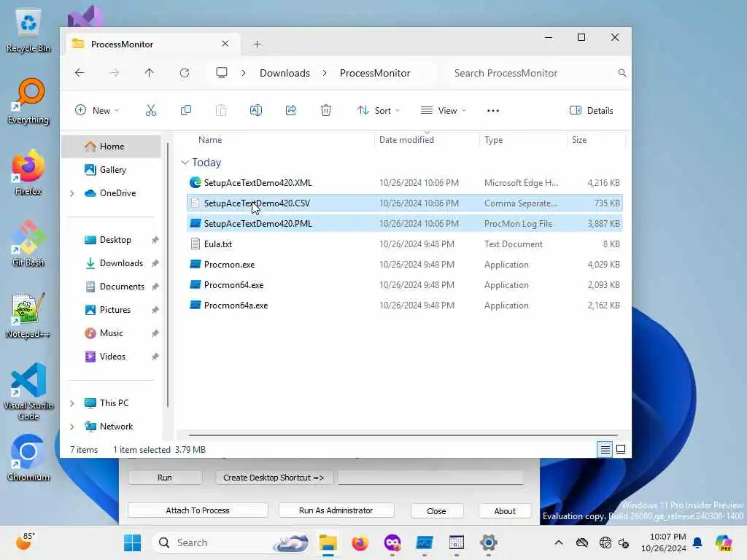Click Downloads in address breadcrumb
747x560 pixels.
[x=285, y=73]
